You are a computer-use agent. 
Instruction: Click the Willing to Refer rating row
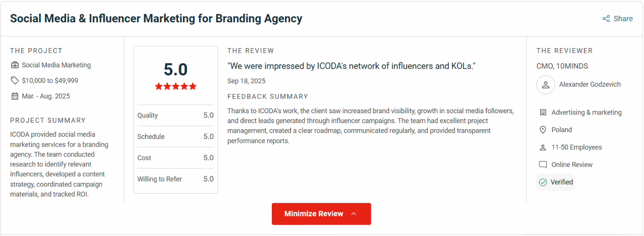click(x=176, y=179)
